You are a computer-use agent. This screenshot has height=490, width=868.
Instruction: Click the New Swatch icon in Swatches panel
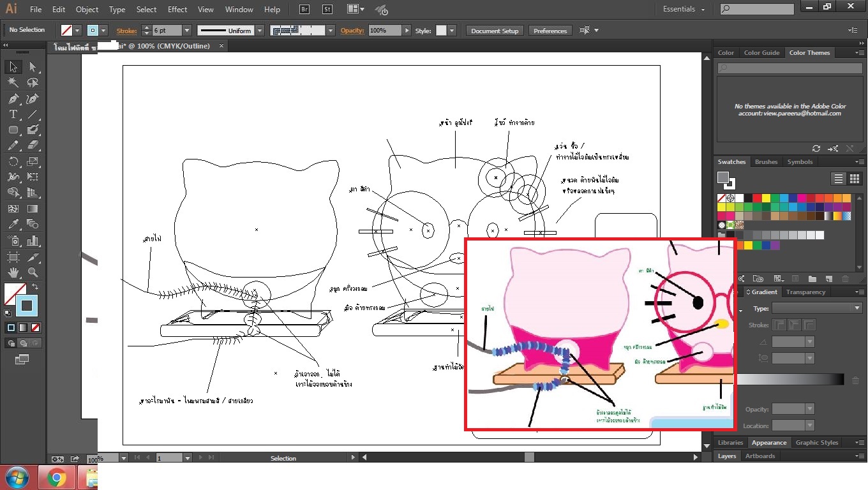(x=828, y=279)
